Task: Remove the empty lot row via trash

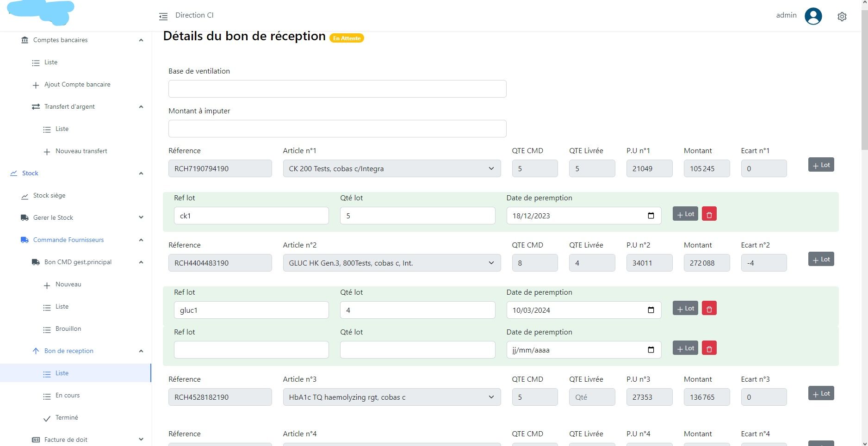Action: [x=709, y=348]
